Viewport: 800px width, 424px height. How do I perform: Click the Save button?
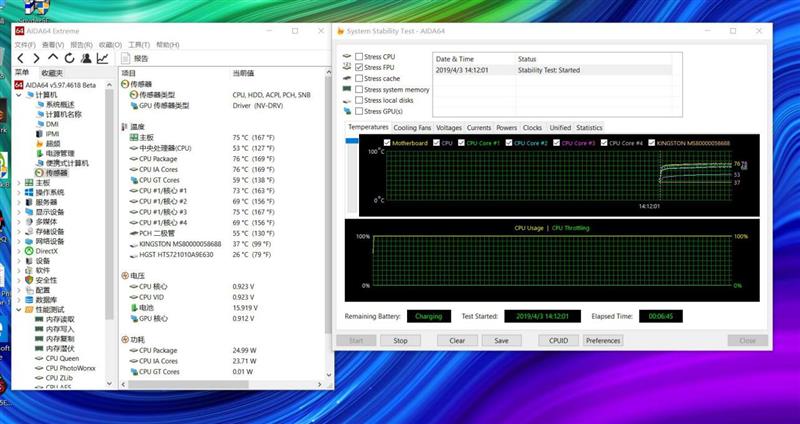point(502,340)
